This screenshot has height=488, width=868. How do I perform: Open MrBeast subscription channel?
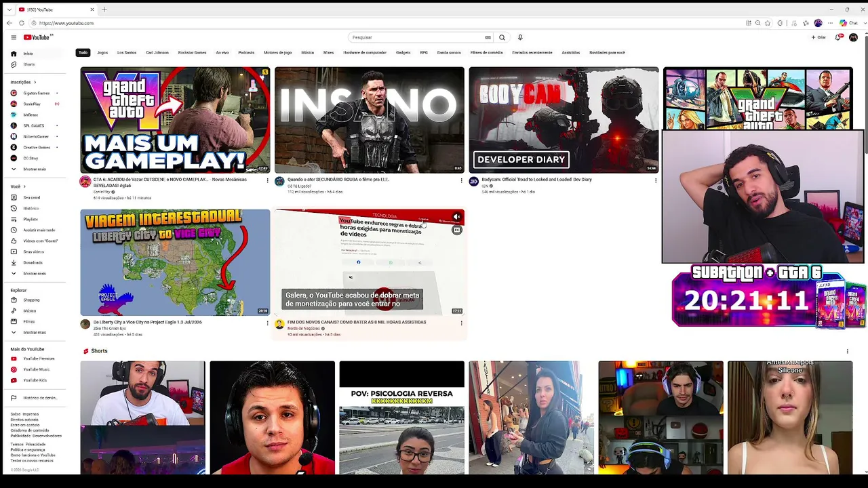coord(30,115)
